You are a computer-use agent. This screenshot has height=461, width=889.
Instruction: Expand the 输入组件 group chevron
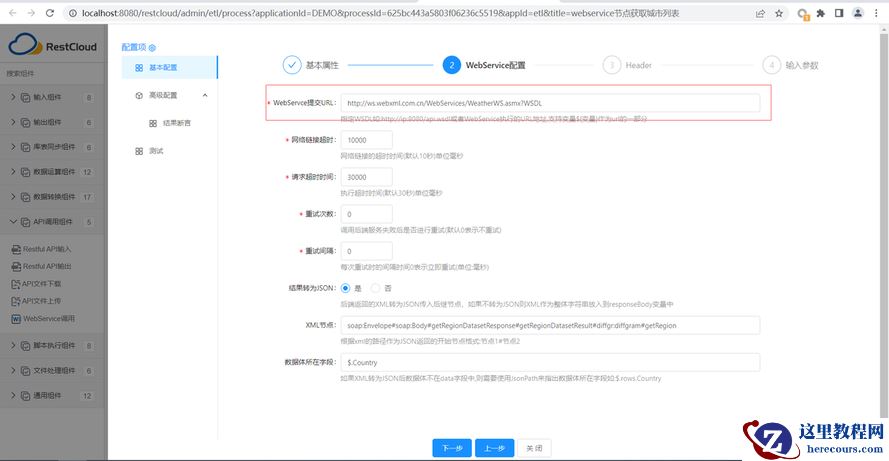point(13,97)
